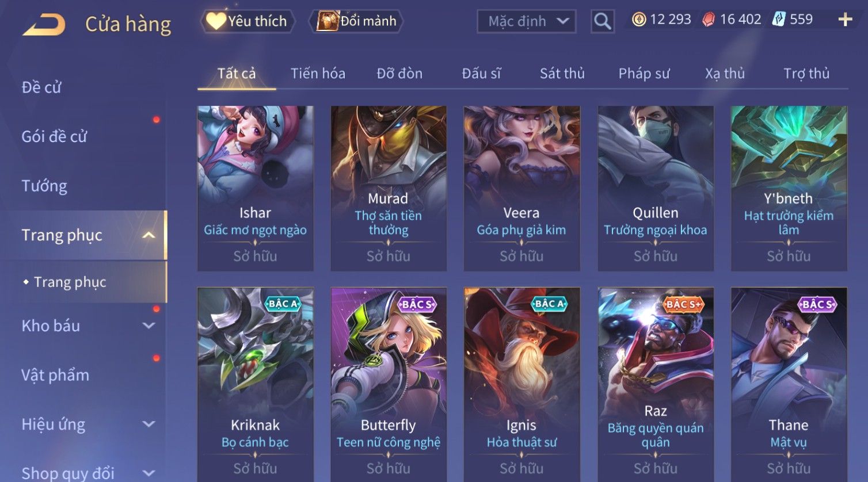Click the plus icon to add currency

pyautogui.click(x=845, y=20)
